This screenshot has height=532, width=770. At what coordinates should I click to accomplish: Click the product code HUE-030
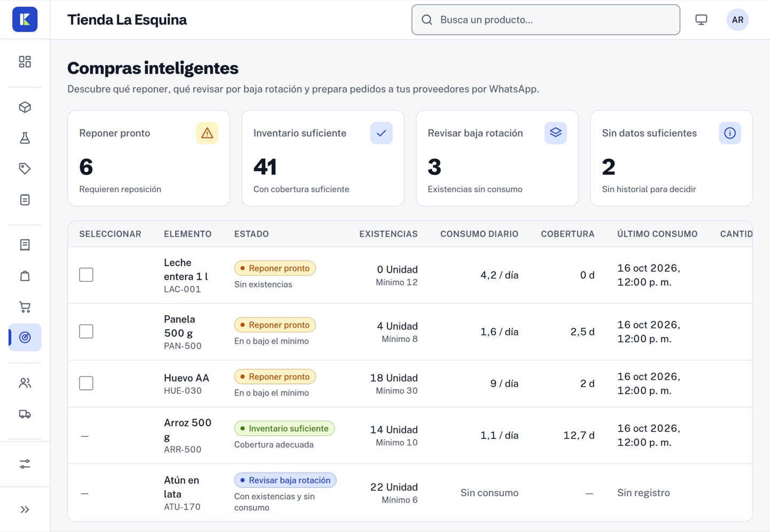[x=183, y=391]
